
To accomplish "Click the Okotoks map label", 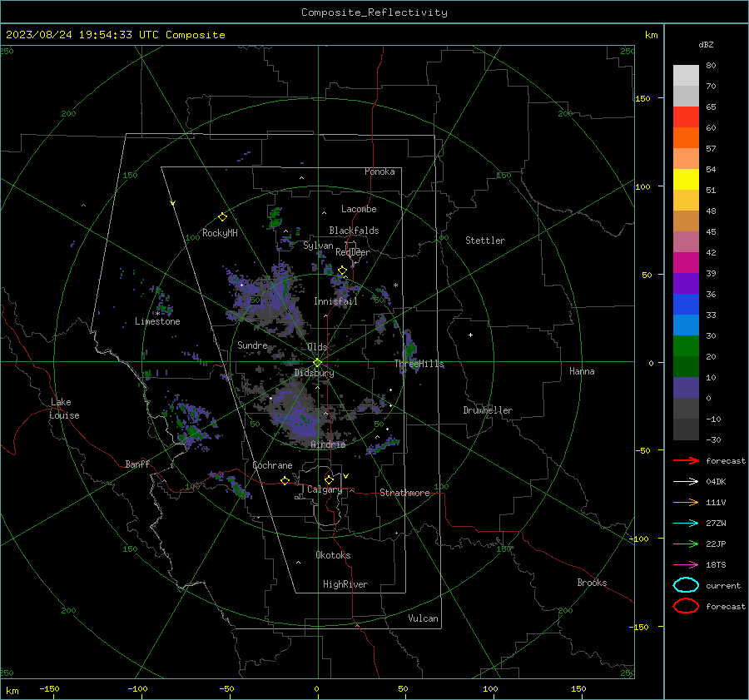I will click(333, 555).
